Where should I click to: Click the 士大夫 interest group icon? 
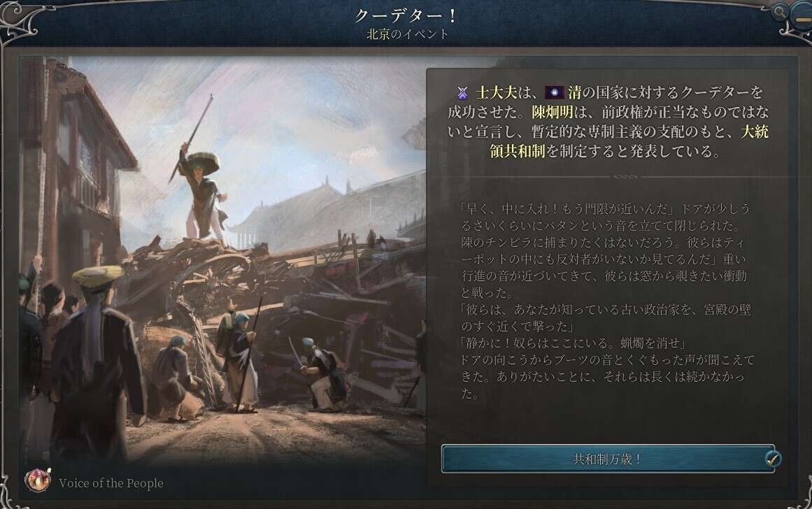[x=462, y=93]
